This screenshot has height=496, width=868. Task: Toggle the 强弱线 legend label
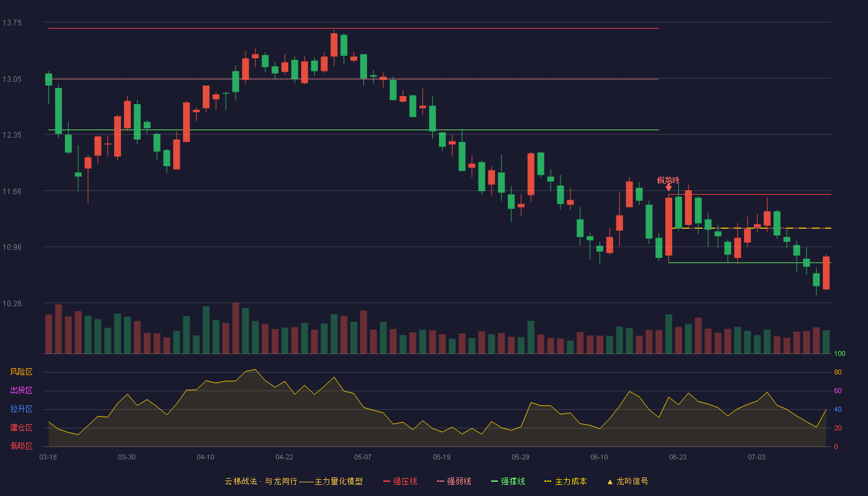459,481
